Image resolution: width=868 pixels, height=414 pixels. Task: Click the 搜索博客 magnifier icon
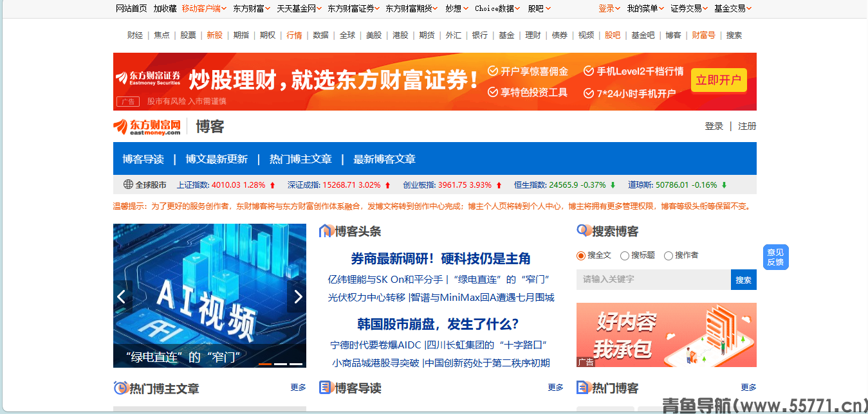583,230
